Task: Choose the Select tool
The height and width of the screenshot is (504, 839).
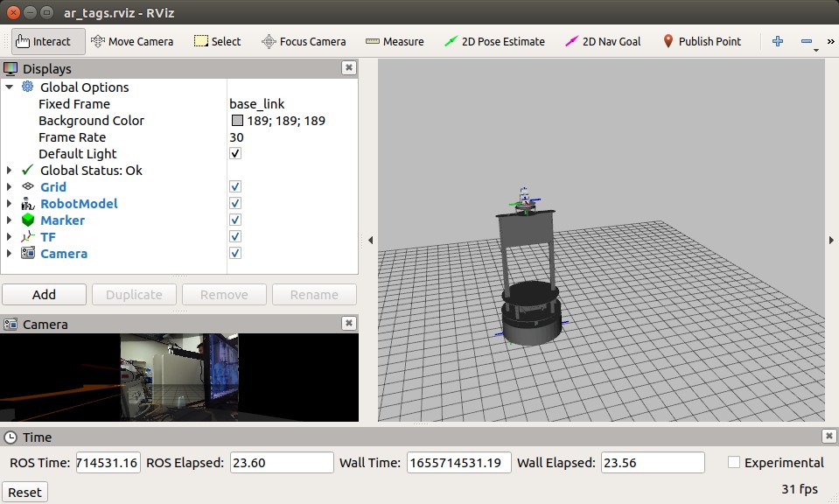Action: coord(217,41)
